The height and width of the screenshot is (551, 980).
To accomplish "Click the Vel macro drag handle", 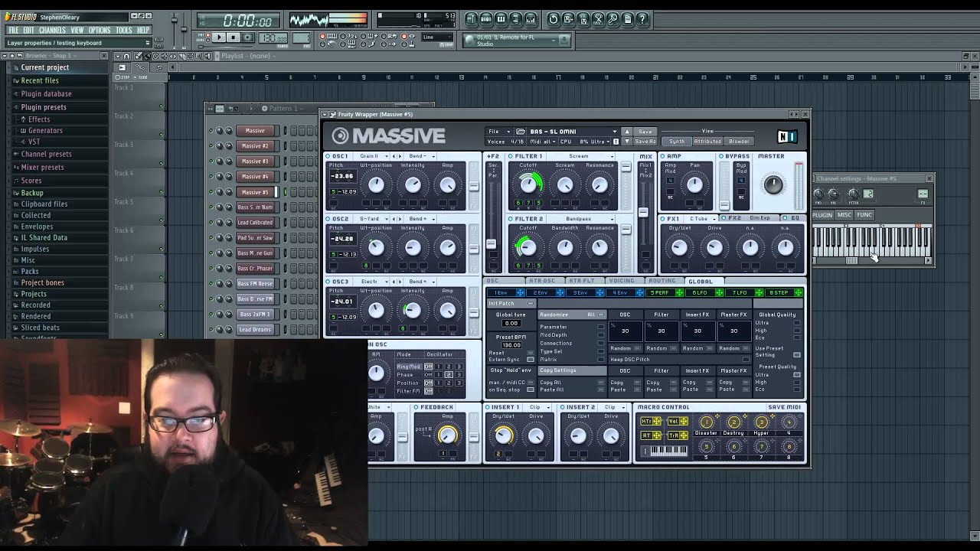I will coord(684,422).
